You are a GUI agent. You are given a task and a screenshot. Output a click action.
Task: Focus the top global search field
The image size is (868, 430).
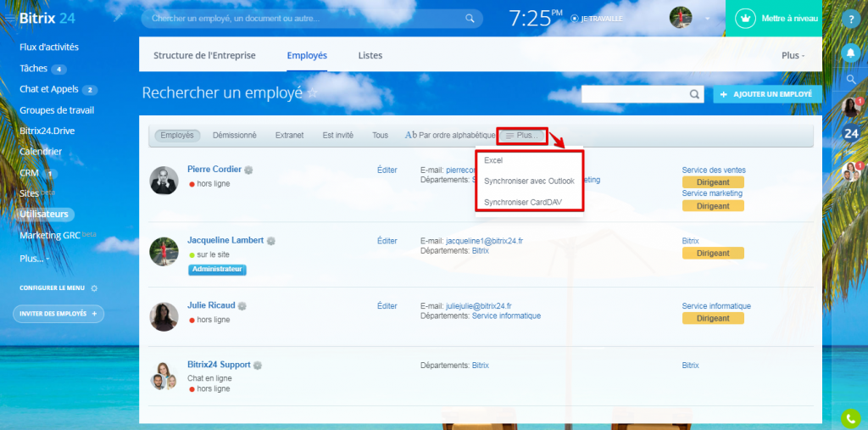(x=312, y=19)
